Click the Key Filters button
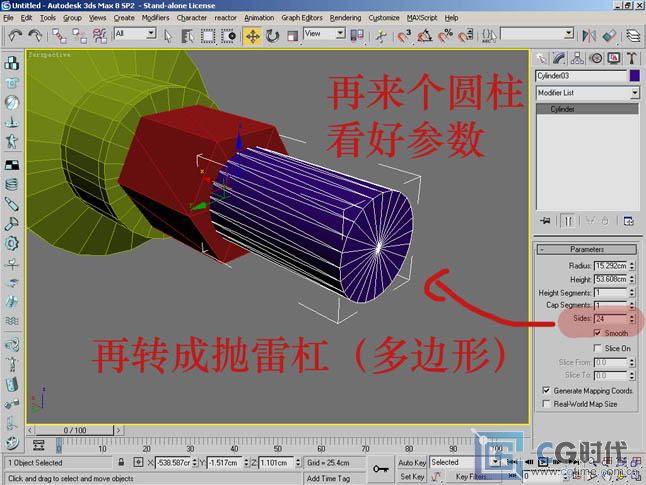 click(471, 476)
